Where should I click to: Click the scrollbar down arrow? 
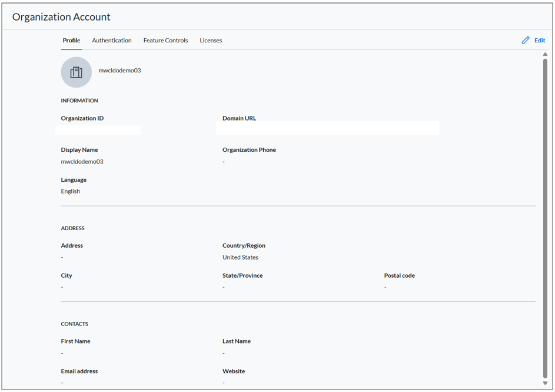(x=545, y=383)
